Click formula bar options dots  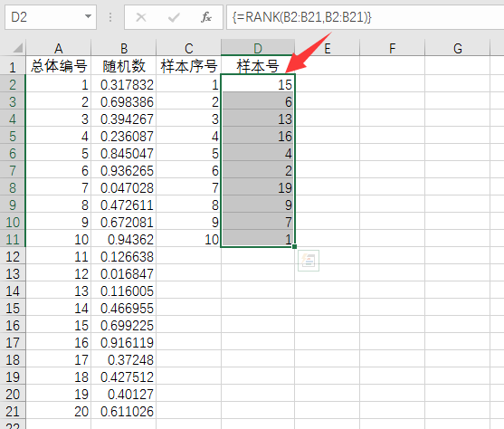tap(110, 17)
